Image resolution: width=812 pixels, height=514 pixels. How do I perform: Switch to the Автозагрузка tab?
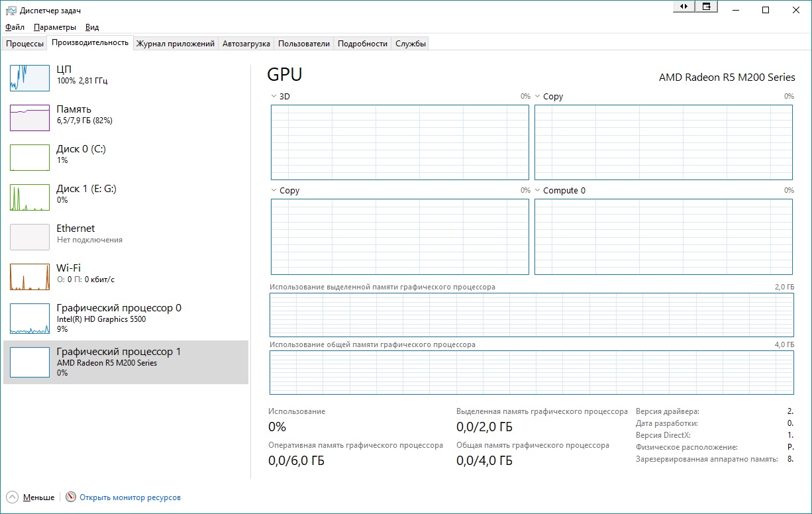click(x=246, y=44)
